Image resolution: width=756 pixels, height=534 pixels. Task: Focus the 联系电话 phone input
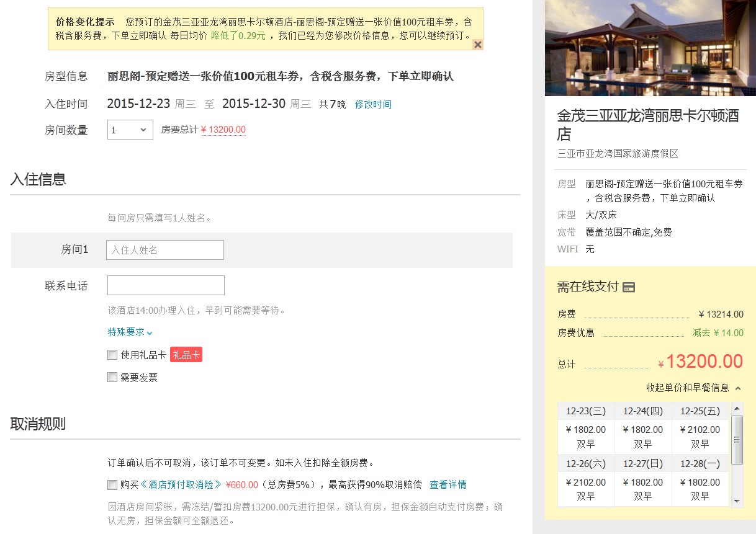pos(166,285)
